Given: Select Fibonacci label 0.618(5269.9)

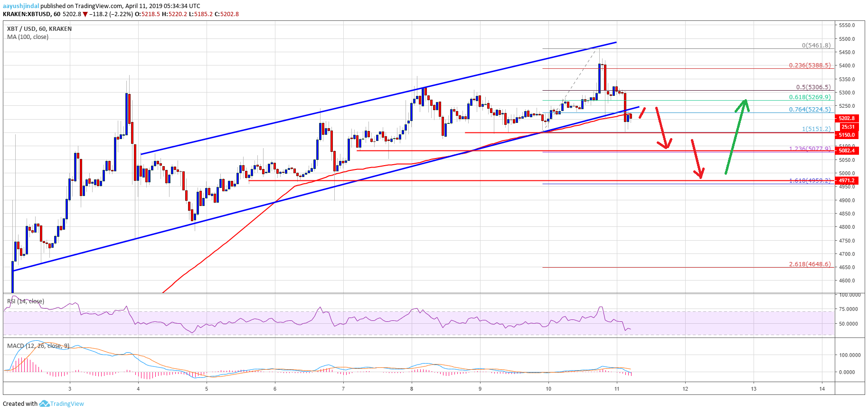Looking at the screenshot, I should coord(810,97).
